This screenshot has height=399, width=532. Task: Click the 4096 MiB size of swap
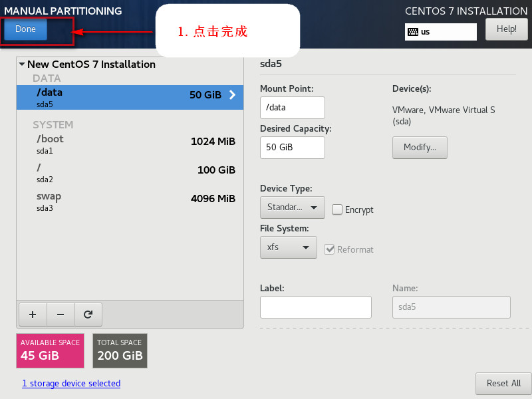[x=213, y=198]
